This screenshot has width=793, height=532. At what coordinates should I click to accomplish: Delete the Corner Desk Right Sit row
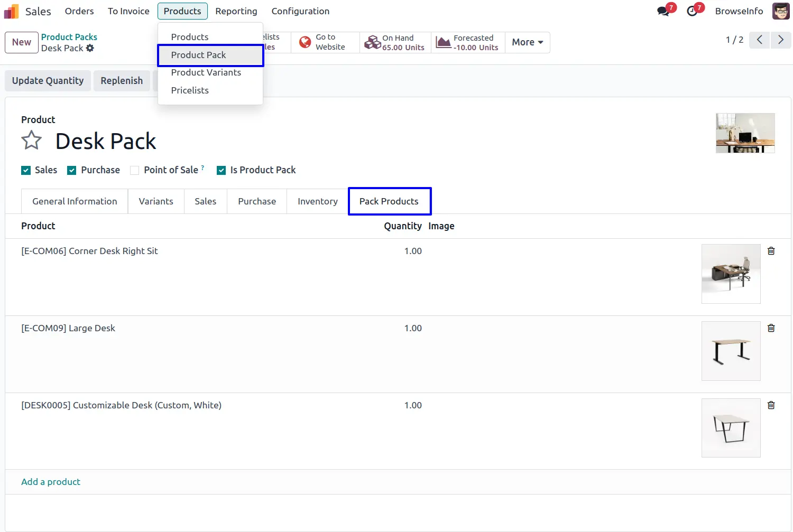coord(771,251)
